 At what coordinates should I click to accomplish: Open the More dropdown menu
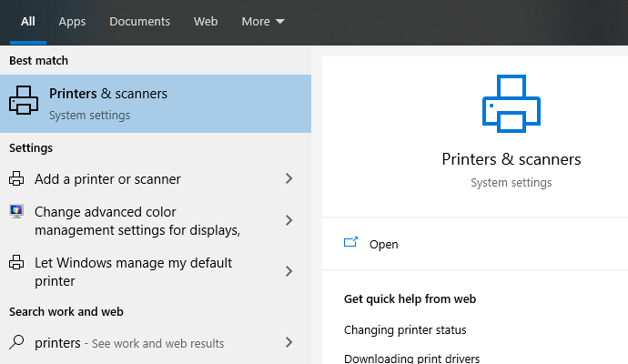point(263,22)
